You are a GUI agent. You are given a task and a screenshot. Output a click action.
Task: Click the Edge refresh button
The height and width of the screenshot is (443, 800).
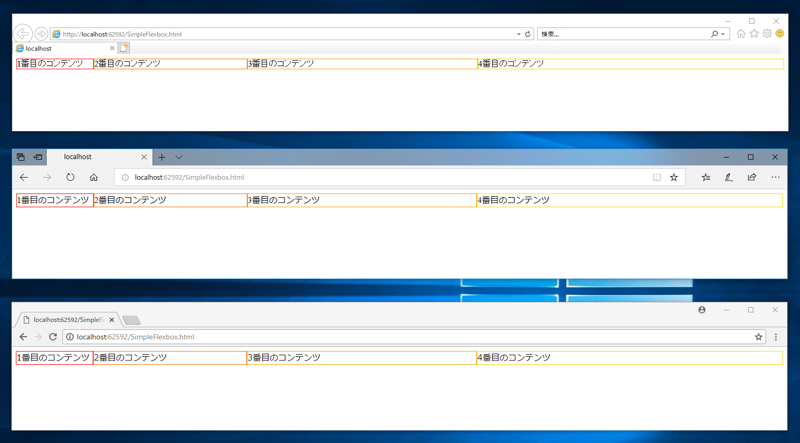(x=70, y=178)
